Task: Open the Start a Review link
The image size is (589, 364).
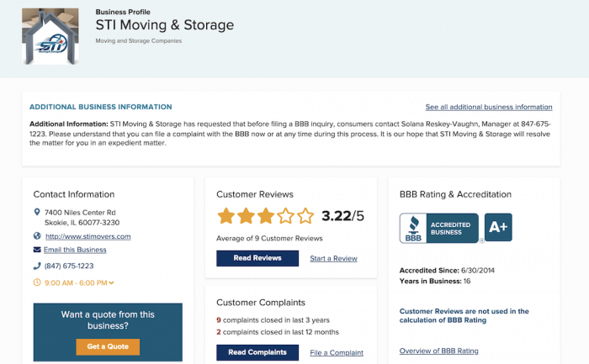Action: 333,259
